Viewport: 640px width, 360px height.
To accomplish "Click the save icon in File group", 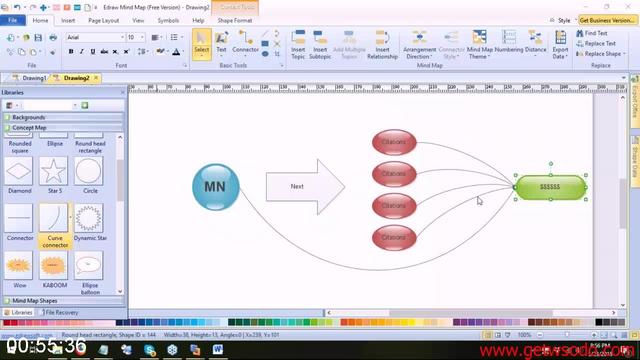I will pos(38,38).
